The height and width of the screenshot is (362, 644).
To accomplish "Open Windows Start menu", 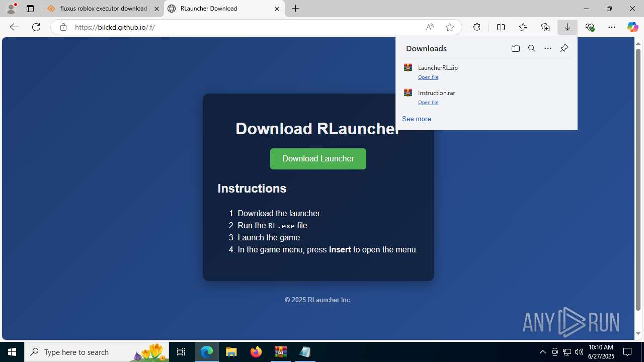I will point(12,352).
